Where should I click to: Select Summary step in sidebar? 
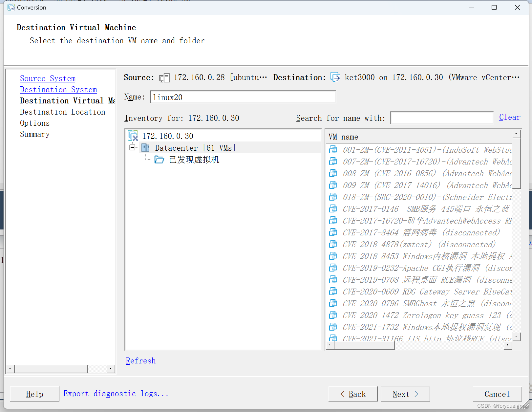pos(35,134)
